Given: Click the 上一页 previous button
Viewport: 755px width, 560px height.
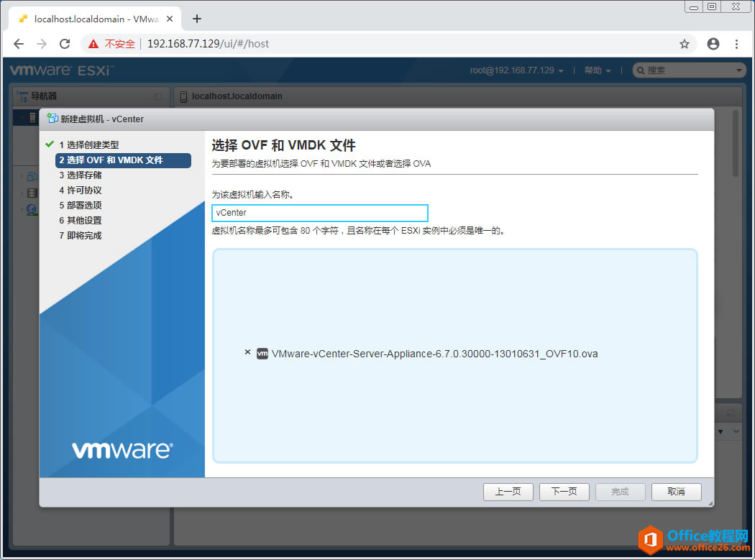Looking at the screenshot, I should [x=508, y=492].
